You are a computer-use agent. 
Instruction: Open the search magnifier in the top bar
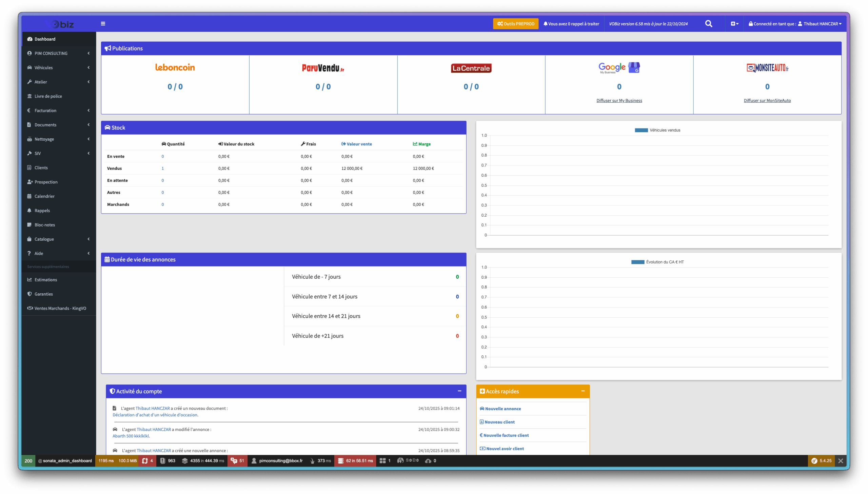[708, 23]
